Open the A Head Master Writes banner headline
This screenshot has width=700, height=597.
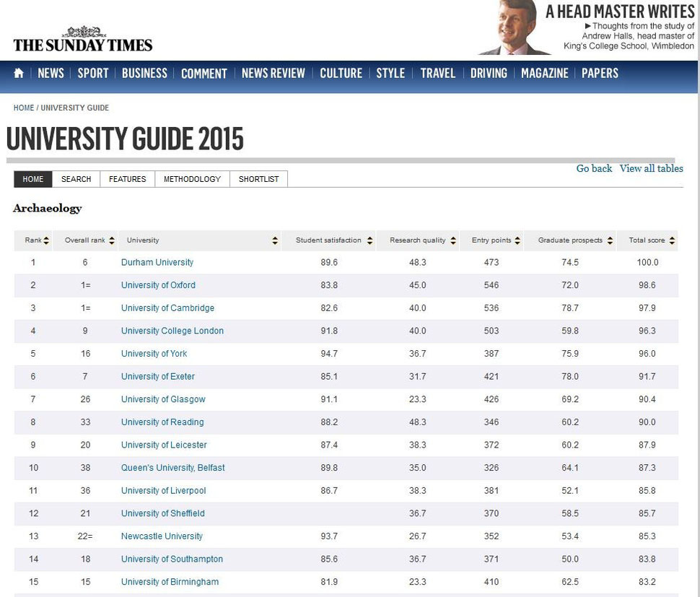coord(620,12)
